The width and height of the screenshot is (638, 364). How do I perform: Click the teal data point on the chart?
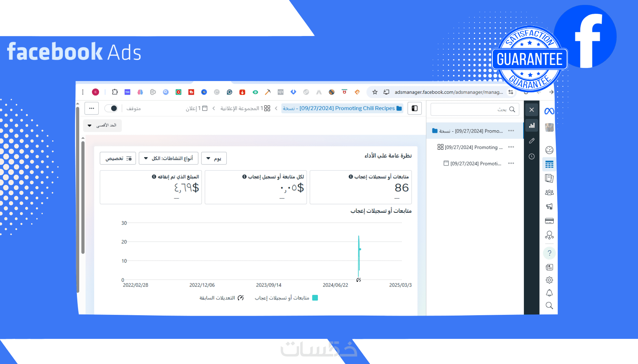pos(360,249)
